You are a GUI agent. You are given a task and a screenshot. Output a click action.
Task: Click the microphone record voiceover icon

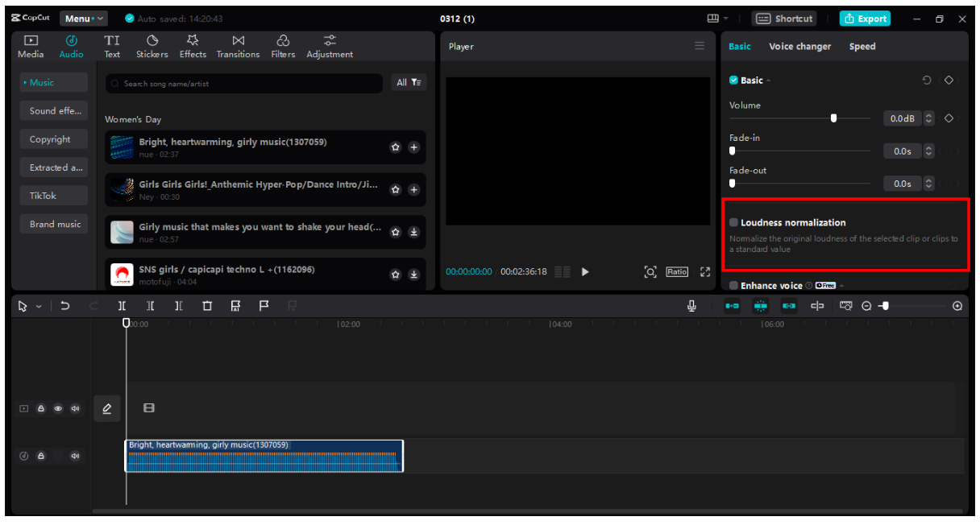pyautogui.click(x=691, y=306)
